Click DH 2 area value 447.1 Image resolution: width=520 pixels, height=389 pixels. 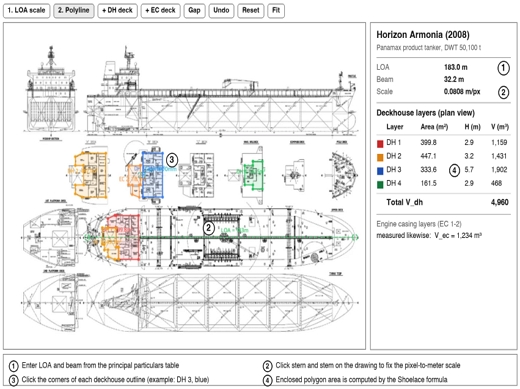tap(428, 156)
